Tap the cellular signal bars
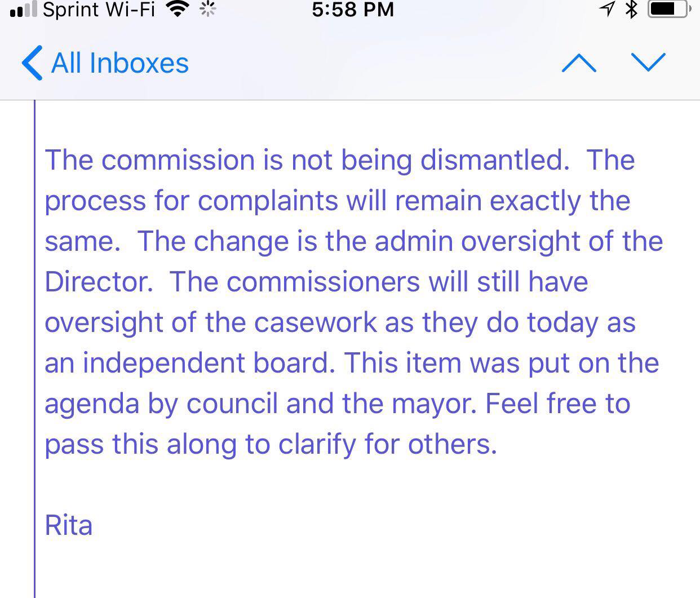Viewport: 700px width, 598px height. pos(24,10)
